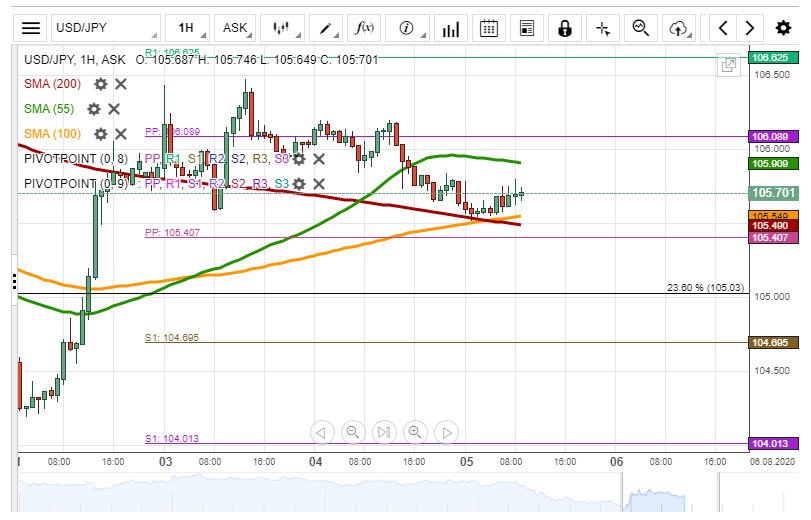Viewport: 811px width, 520px height.
Task: Change the 1H timeframe dropdown
Action: click(x=187, y=28)
